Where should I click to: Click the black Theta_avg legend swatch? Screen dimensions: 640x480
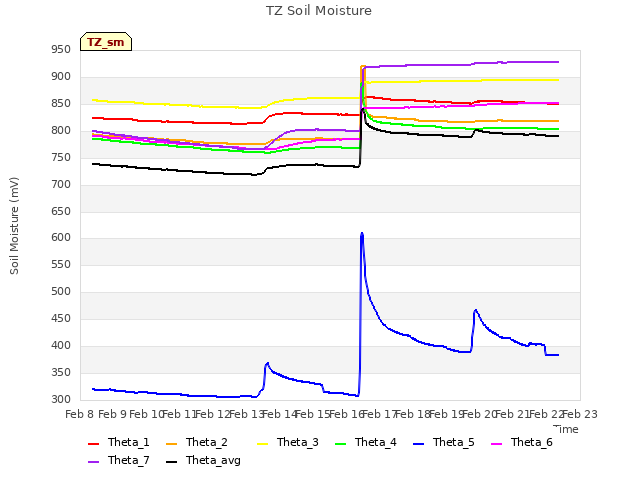pyautogui.click(x=171, y=462)
